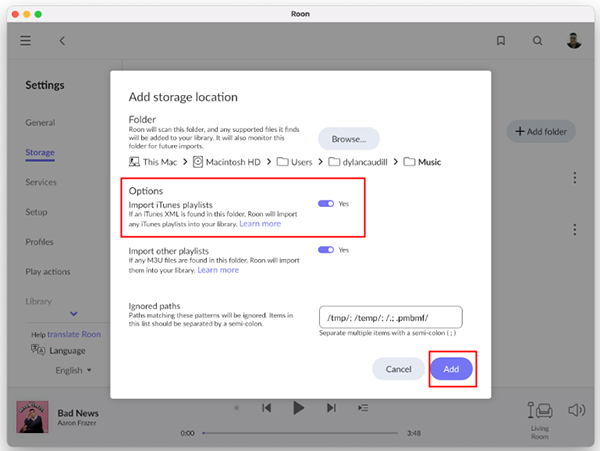
Task: Select the Storage settings tab
Action: click(40, 152)
